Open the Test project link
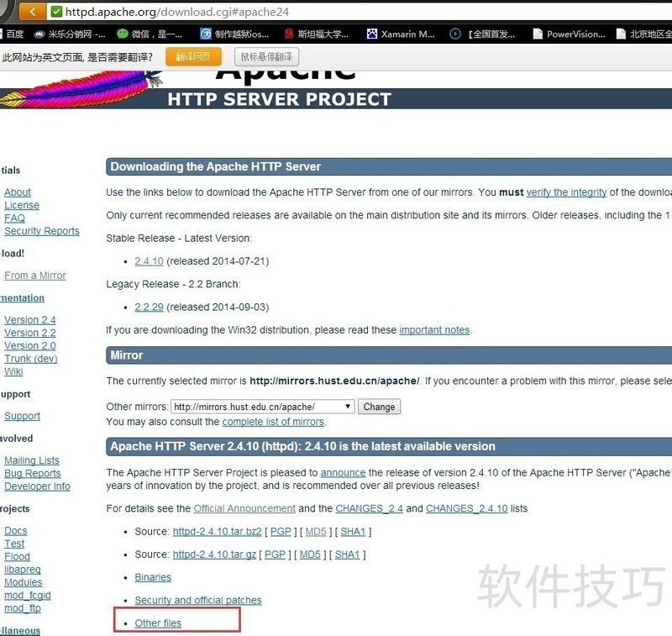This screenshot has height=636, width=672. point(14,544)
